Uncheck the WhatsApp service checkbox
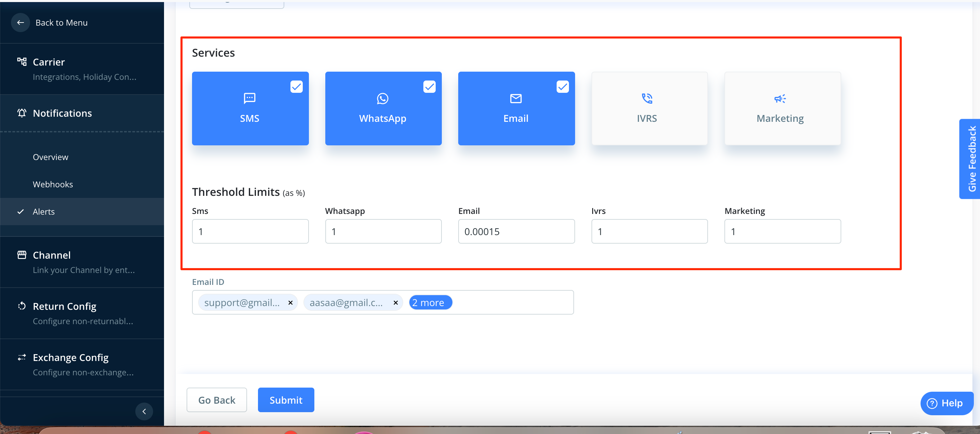This screenshot has height=434, width=980. pyautogui.click(x=429, y=87)
